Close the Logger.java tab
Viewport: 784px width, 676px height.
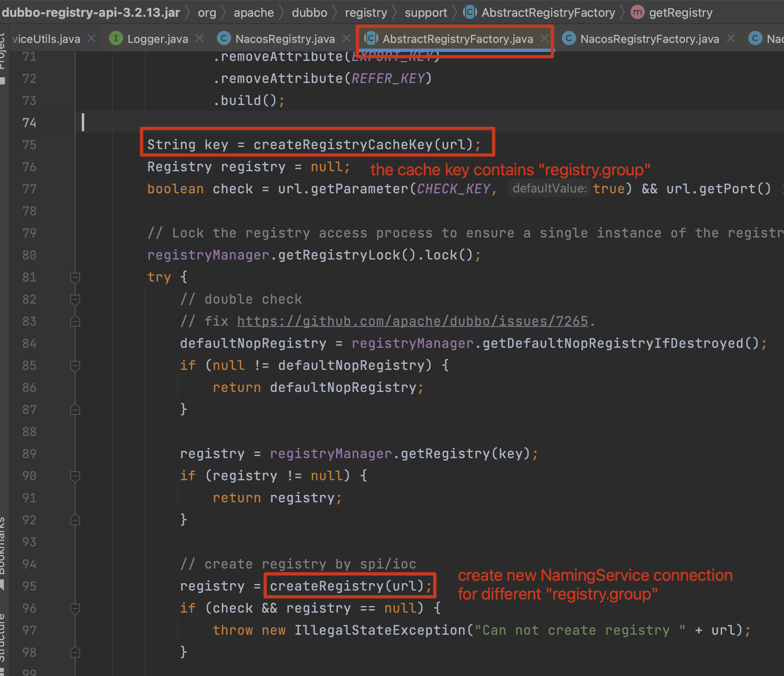199,38
